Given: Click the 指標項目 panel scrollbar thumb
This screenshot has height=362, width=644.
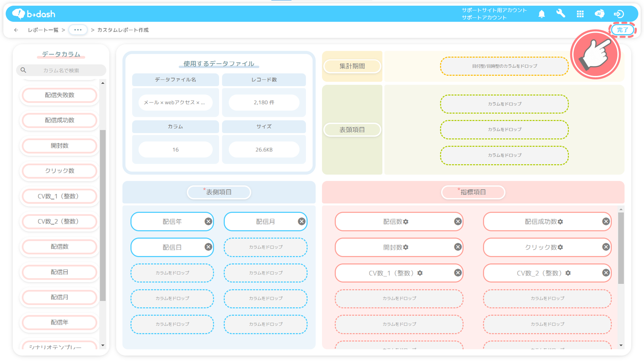Looking at the screenshot, I should pyautogui.click(x=621, y=248).
